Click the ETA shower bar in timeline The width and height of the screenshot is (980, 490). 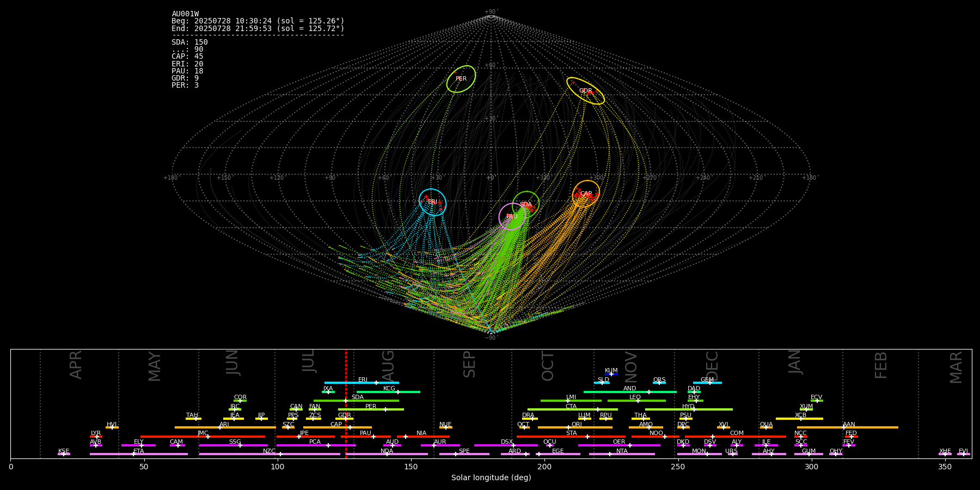(139, 454)
